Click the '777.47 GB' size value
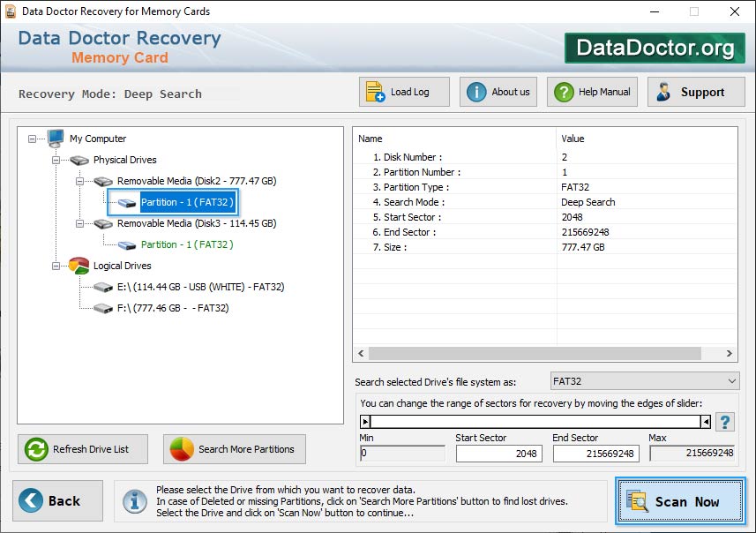The height and width of the screenshot is (533, 756). pyautogui.click(x=583, y=247)
